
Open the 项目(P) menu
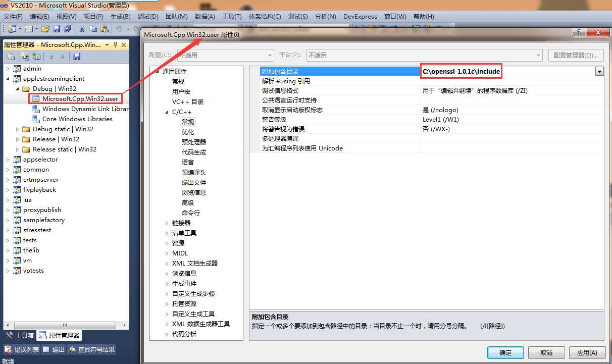tap(93, 16)
